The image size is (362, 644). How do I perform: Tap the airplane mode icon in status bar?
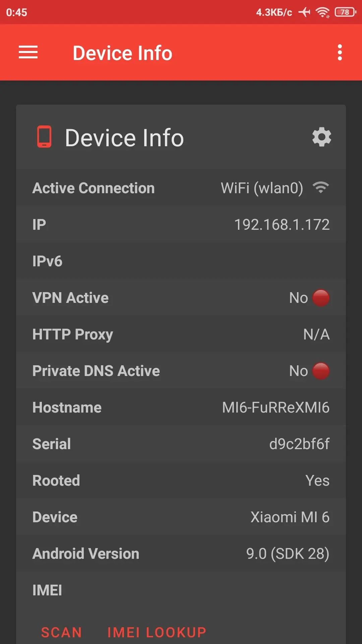[304, 12]
